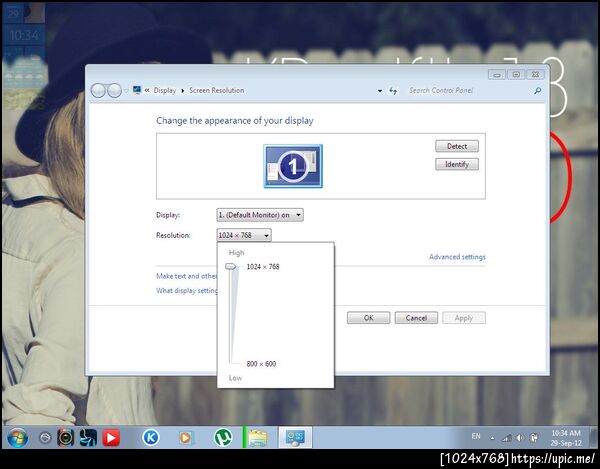This screenshot has width=600, height=469.
Task: Refresh the Control Panel page
Action: point(393,91)
